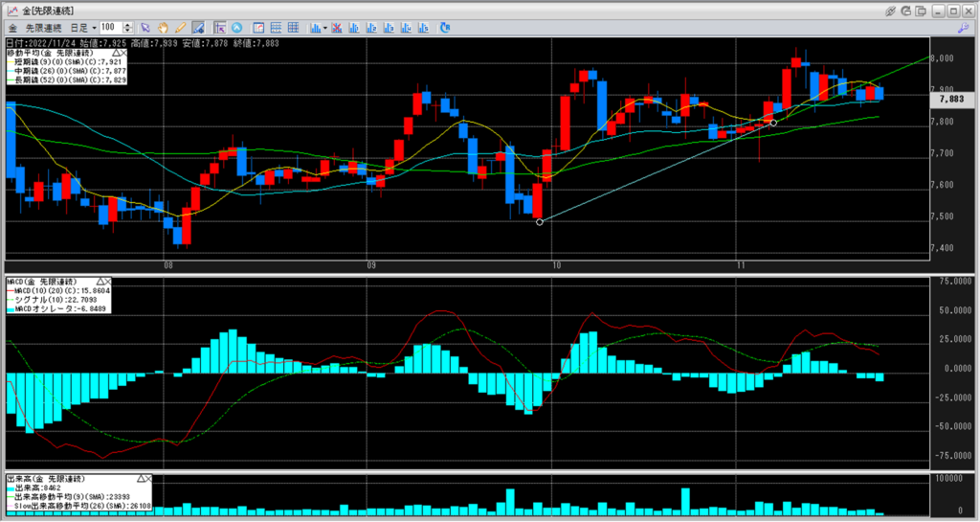Click the 中期線(26) legend entry
The image size is (980, 522).
(x=66, y=71)
